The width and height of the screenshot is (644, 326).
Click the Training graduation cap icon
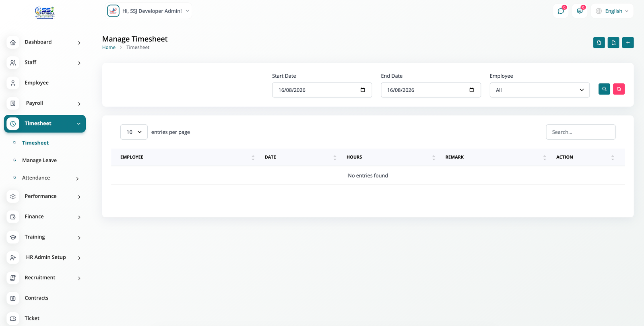pyautogui.click(x=13, y=237)
